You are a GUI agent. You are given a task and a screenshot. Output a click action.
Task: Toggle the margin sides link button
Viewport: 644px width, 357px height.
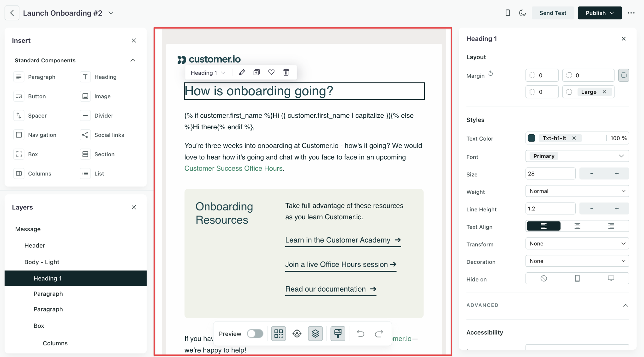[x=624, y=75]
